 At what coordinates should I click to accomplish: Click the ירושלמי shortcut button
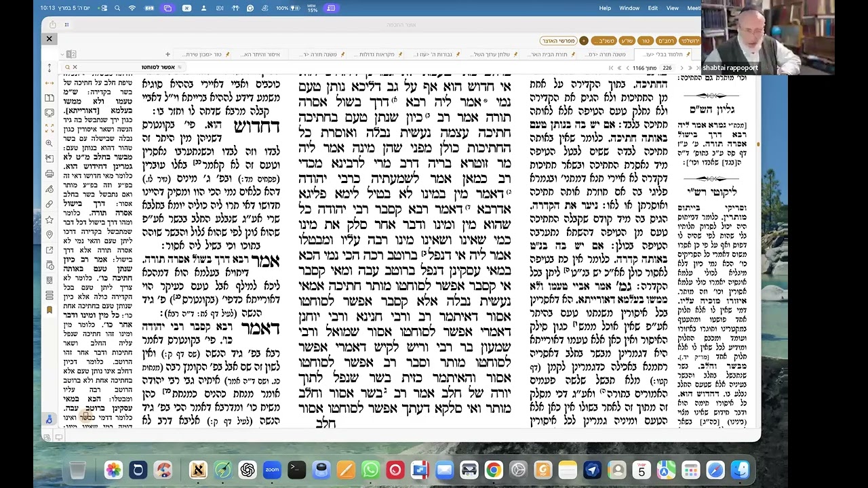[690, 41]
